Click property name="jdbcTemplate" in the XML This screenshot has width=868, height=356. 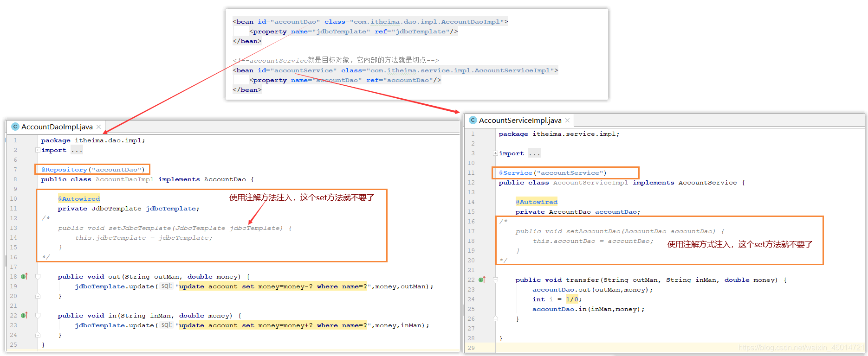pyautogui.click(x=330, y=32)
